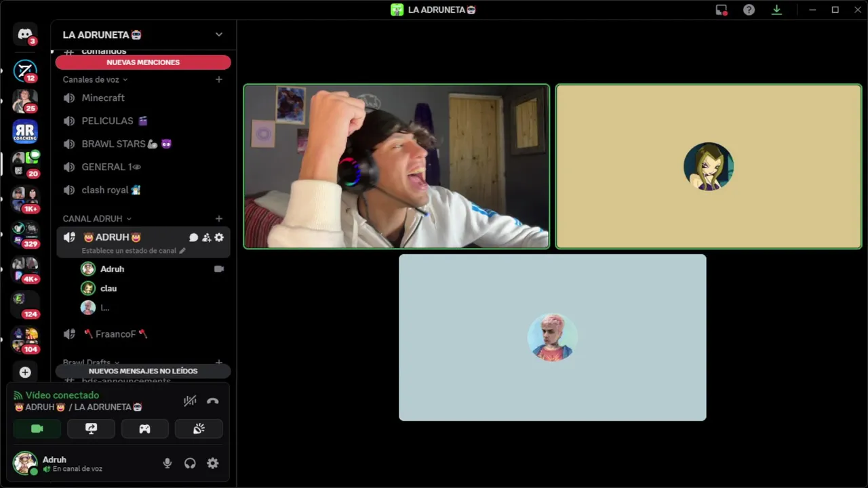
Task: Open Discord direct messages home icon
Action: (25, 34)
